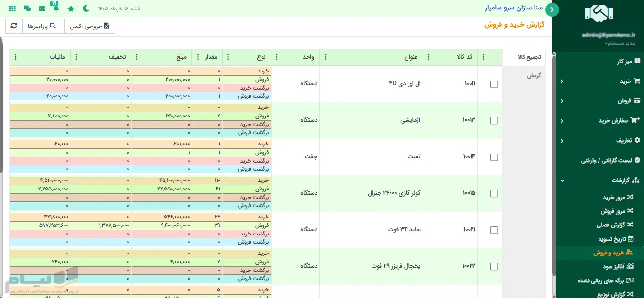Click the shuffle icon beside مرور خرید

click(x=630, y=197)
